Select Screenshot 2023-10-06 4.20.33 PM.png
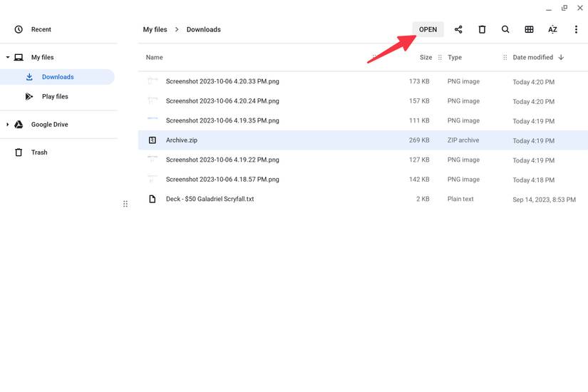Viewport: 588px width, 392px height. (x=222, y=82)
